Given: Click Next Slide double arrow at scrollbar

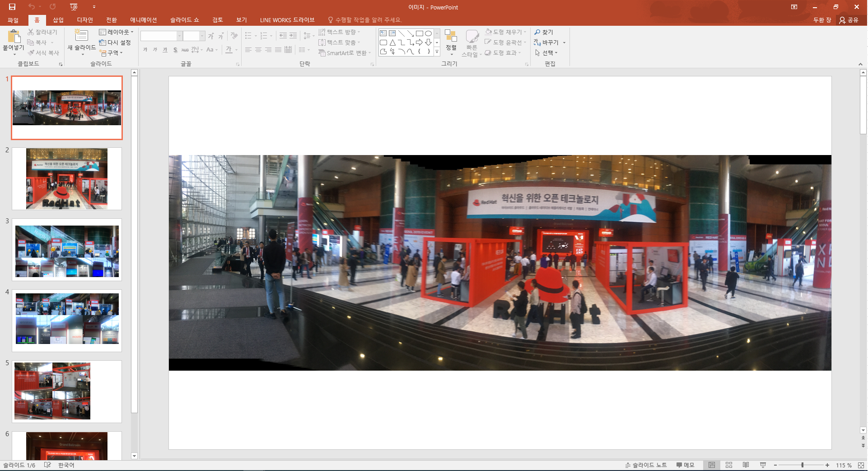Looking at the screenshot, I should pyautogui.click(x=863, y=445).
